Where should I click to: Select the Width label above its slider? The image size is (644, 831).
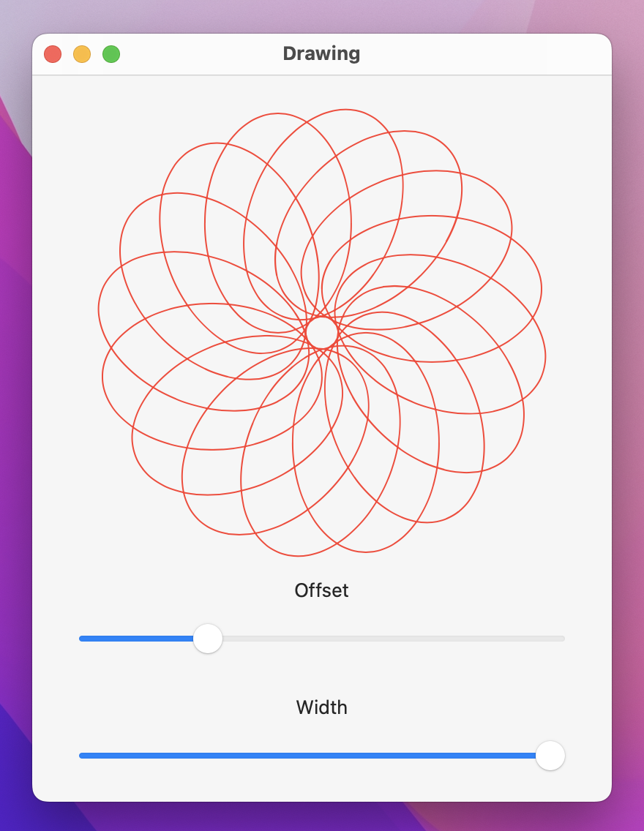coord(321,707)
